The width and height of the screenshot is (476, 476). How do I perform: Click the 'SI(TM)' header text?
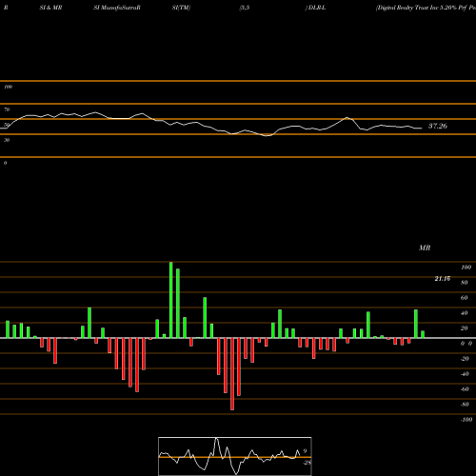(x=181, y=8)
